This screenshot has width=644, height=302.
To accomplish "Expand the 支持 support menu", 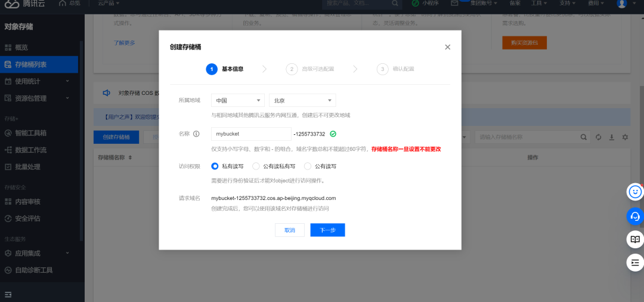I will 567,4.
